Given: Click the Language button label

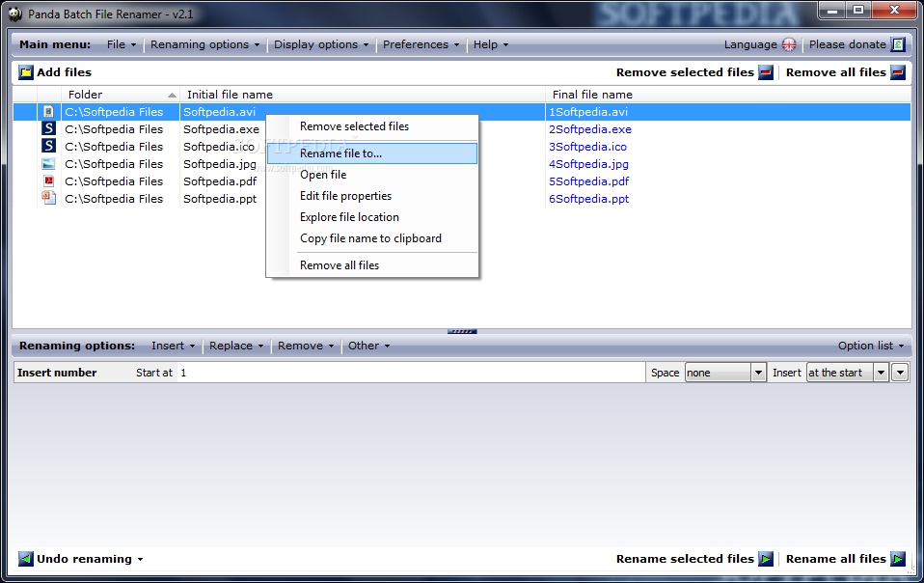Looking at the screenshot, I should [750, 44].
